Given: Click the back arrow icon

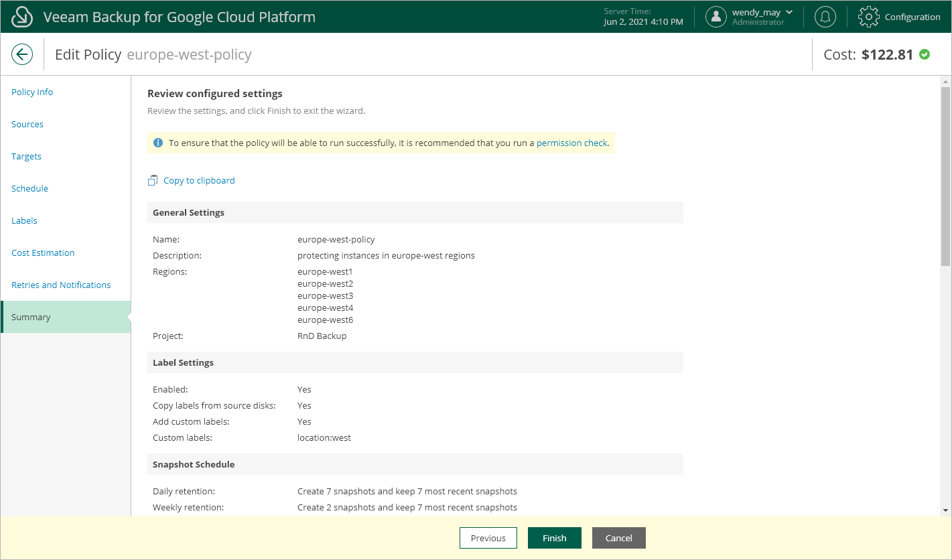Looking at the screenshot, I should (22, 54).
